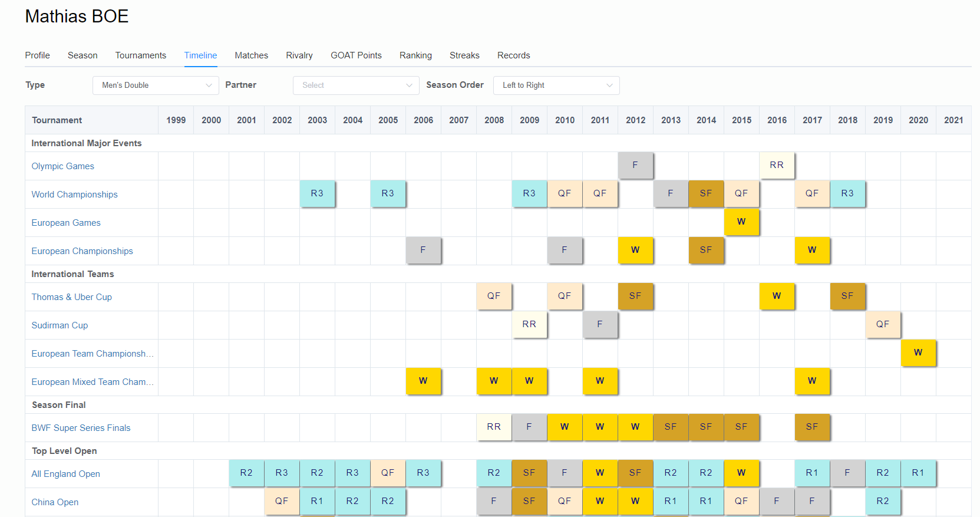Open the Type dropdown showing Men's Double
This screenshot has width=980, height=517.
click(156, 85)
